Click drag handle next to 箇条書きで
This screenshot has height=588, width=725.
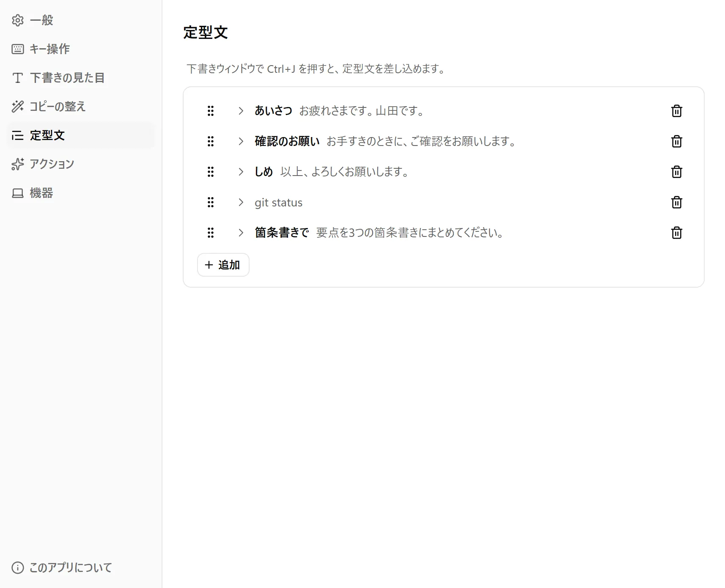coord(211,233)
